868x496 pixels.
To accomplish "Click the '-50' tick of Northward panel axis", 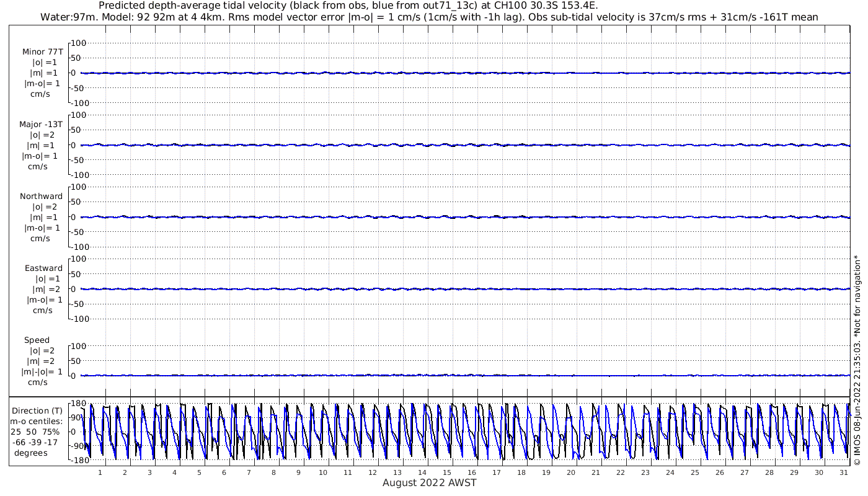I will pos(79,232).
